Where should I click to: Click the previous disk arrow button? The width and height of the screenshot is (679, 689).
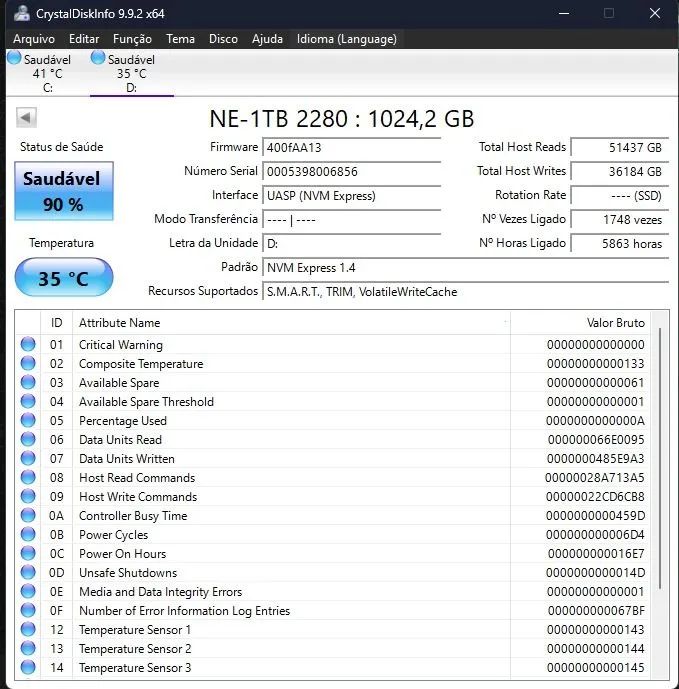click(26, 117)
